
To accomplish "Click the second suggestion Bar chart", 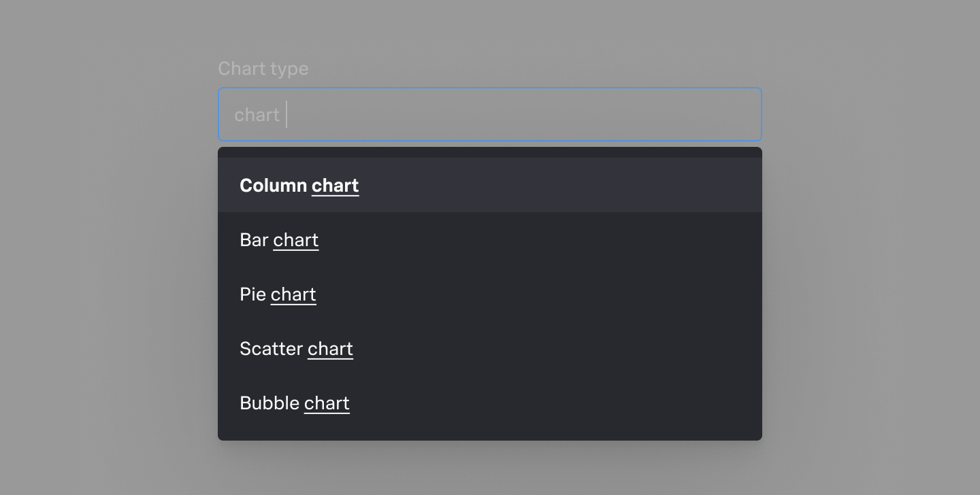I will (278, 239).
